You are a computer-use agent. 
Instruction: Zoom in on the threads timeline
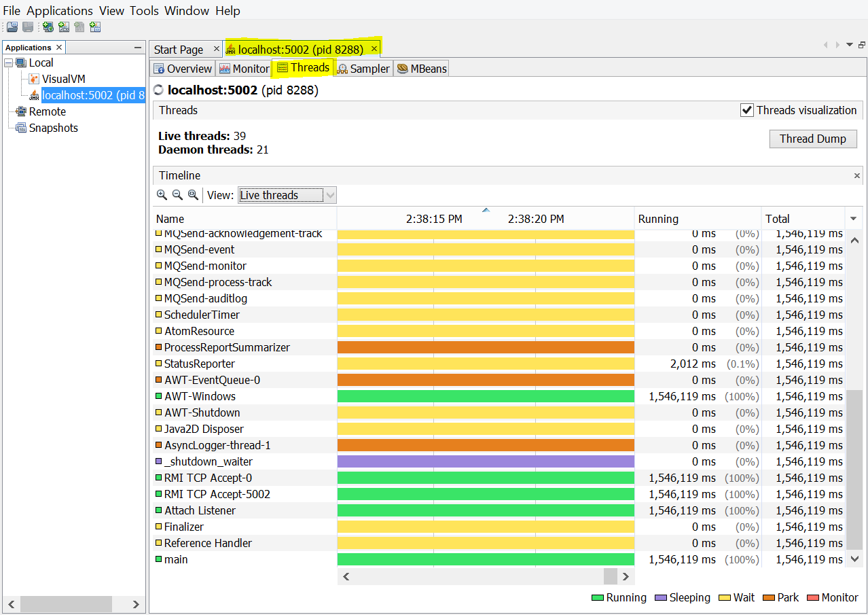coord(162,195)
